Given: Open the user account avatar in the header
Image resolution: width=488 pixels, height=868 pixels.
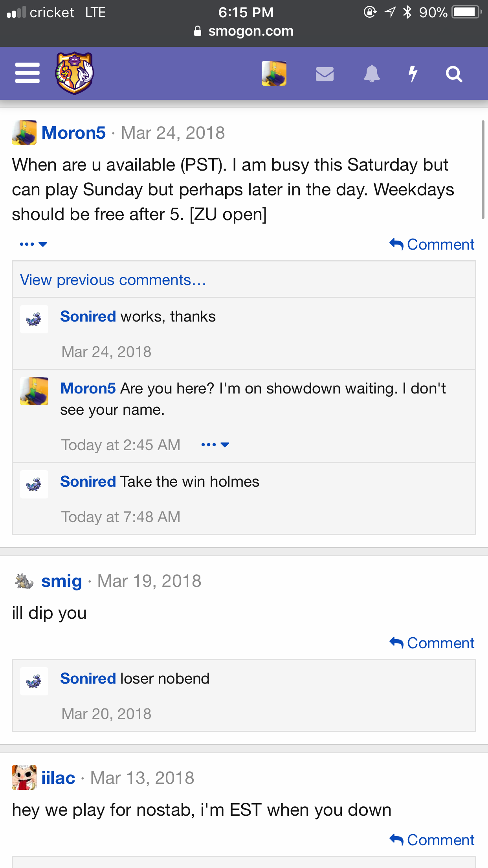Looking at the screenshot, I should (x=274, y=73).
